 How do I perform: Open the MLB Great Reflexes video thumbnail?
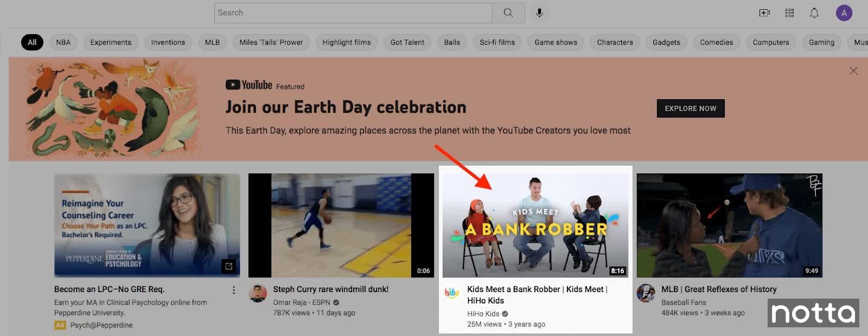[x=729, y=225]
